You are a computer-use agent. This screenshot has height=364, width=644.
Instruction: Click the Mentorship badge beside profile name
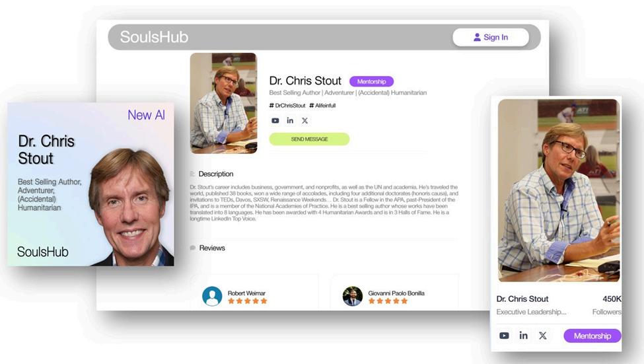point(371,81)
